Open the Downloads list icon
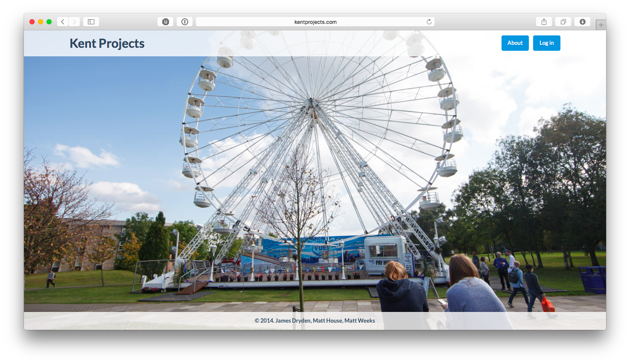This screenshot has width=630, height=364. point(582,21)
